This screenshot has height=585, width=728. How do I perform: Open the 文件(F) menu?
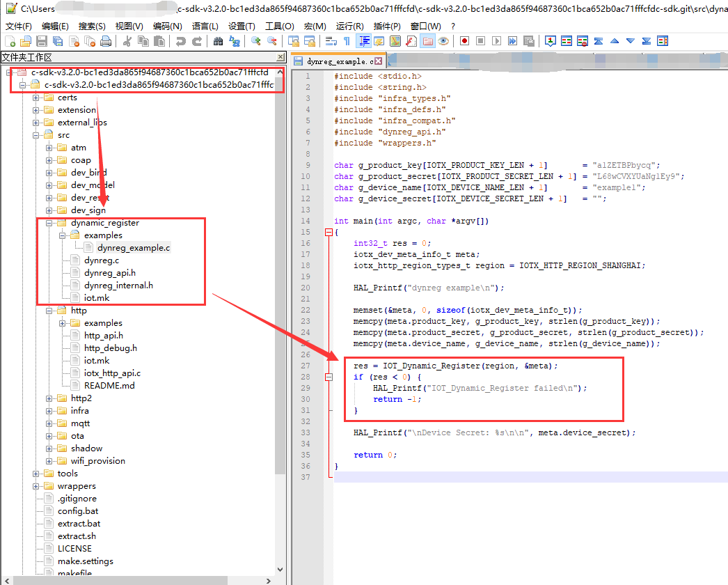click(19, 26)
